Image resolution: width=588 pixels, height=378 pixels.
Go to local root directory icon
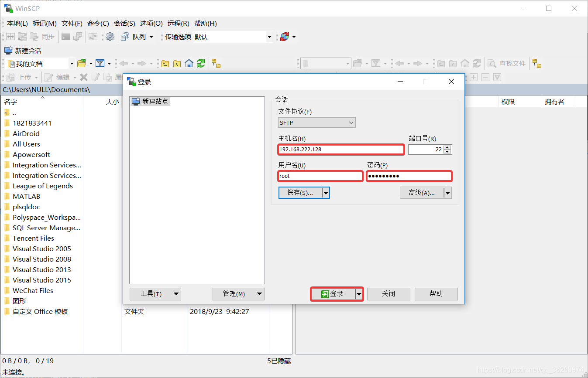pyautogui.click(x=177, y=64)
